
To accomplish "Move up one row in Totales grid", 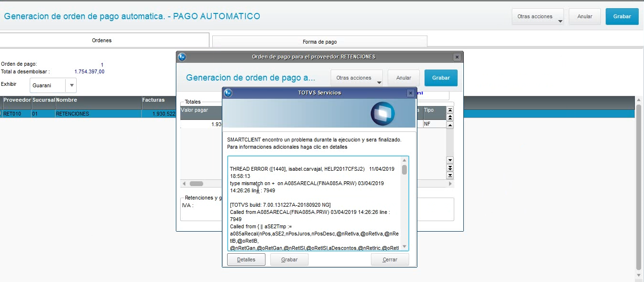I will [450, 125].
